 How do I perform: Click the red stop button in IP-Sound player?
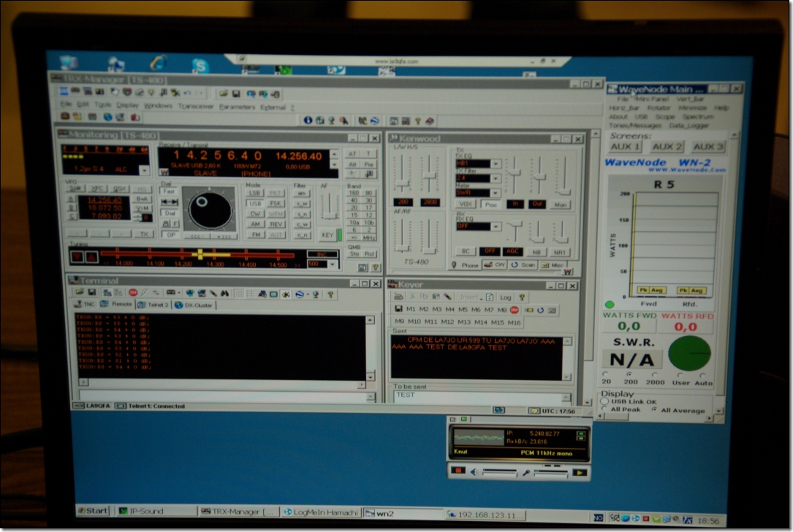458,471
